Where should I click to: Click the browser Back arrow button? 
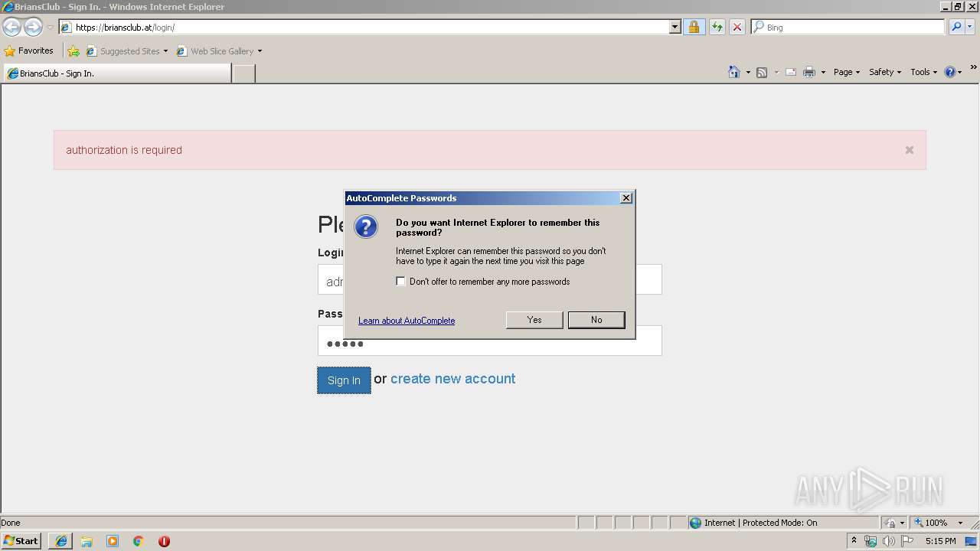pos(11,28)
